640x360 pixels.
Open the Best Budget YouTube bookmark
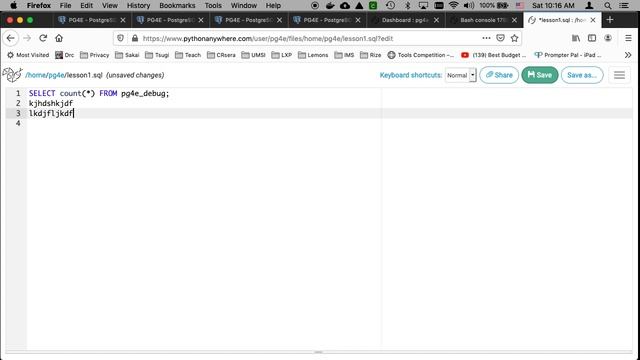pyautogui.click(x=493, y=55)
